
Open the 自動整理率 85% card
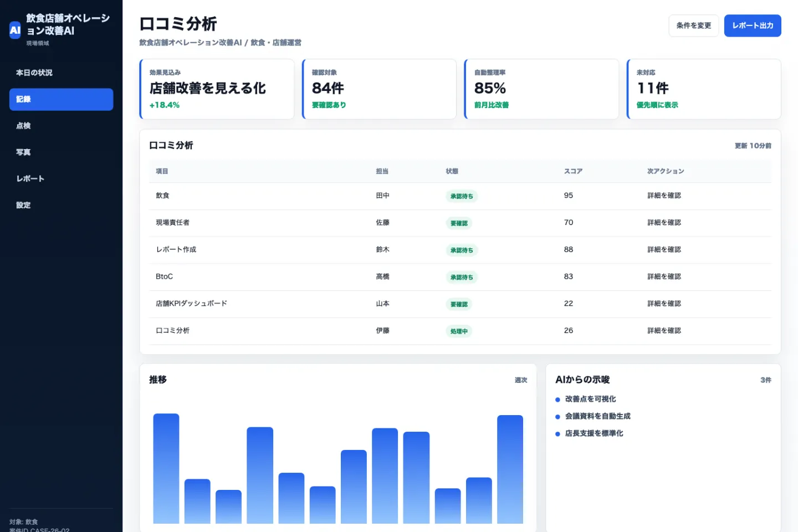[541, 89]
